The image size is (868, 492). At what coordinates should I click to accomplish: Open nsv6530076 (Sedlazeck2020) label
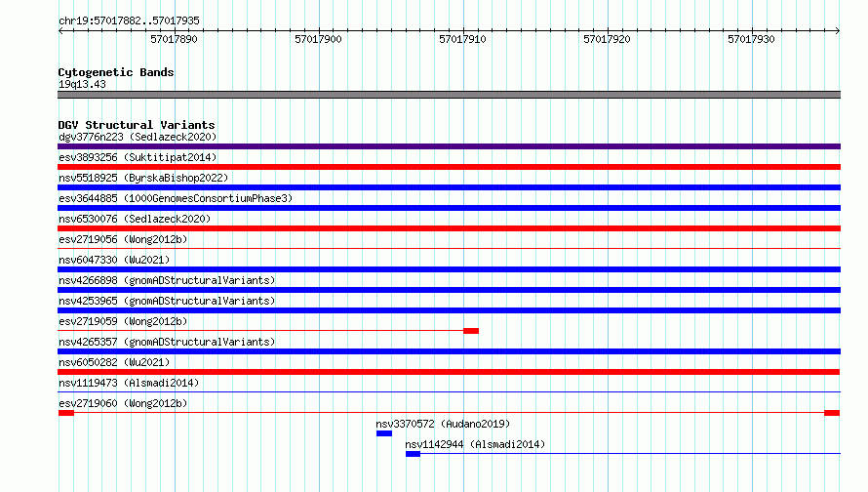point(135,219)
